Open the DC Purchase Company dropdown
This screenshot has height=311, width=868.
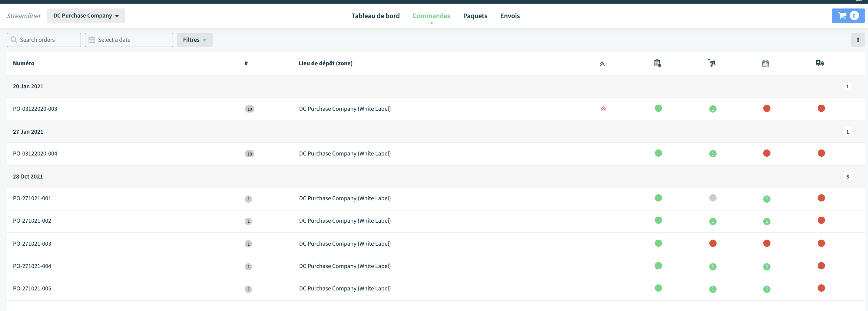tap(86, 16)
